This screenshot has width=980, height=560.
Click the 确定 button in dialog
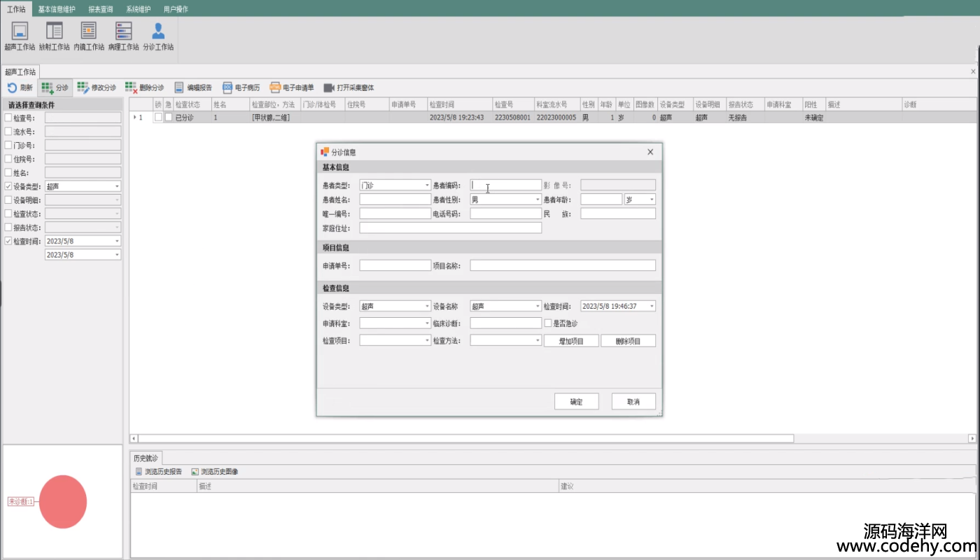(x=576, y=402)
